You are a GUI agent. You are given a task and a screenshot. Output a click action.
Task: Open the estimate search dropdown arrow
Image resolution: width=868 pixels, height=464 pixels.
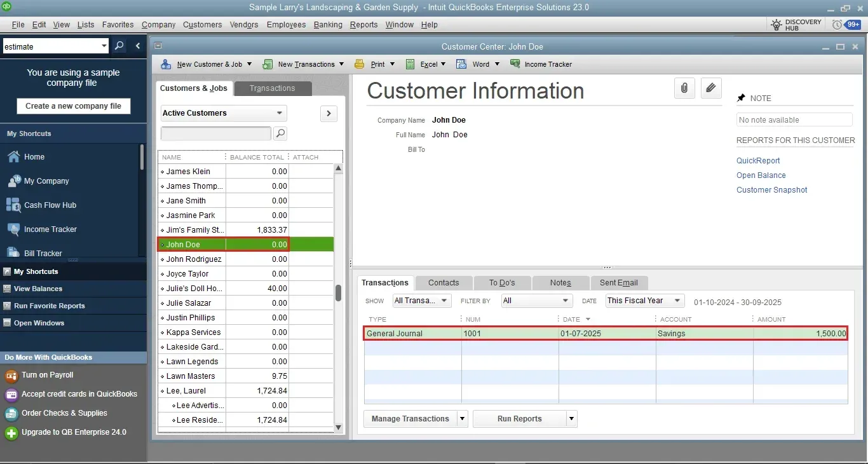tap(105, 46)
